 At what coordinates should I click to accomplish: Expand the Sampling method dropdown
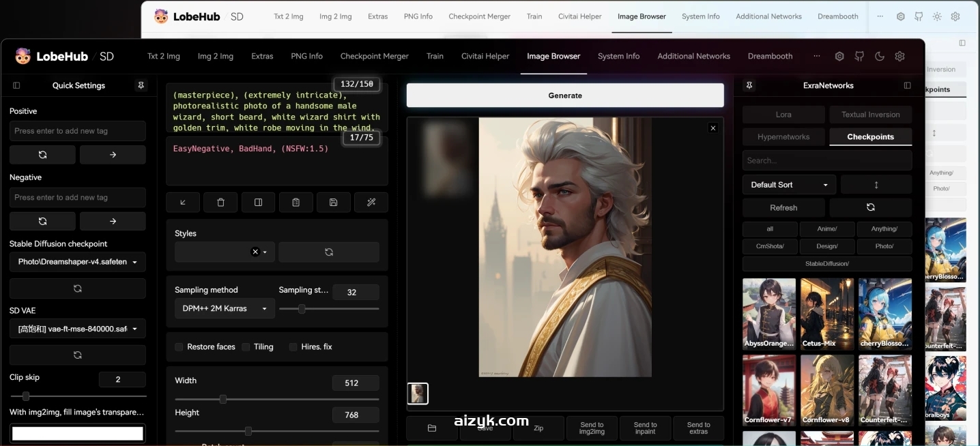(x=225, y=308)
